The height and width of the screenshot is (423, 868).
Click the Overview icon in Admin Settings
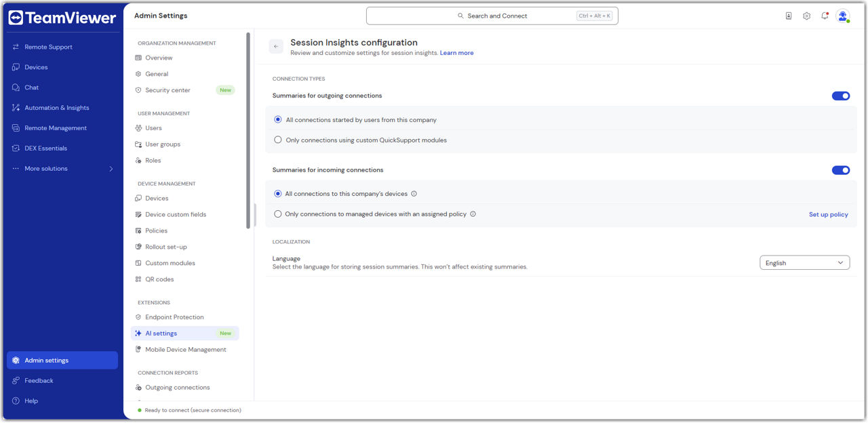[138, 58]
